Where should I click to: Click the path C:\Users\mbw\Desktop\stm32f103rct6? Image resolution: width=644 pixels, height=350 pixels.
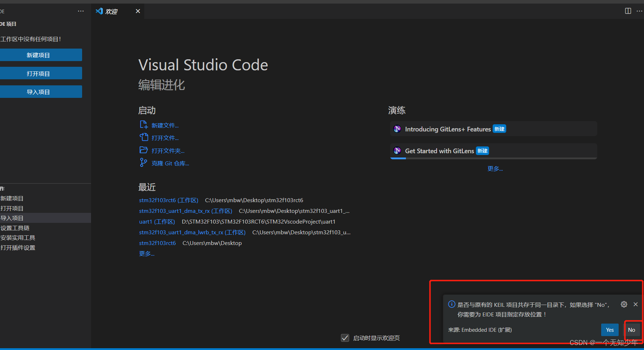pyautogui.click(x=254, y=200)
